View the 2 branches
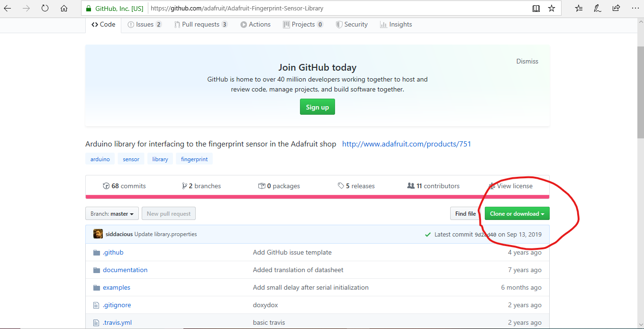Screen dimensions: 644x329 [x=201, y=186]
